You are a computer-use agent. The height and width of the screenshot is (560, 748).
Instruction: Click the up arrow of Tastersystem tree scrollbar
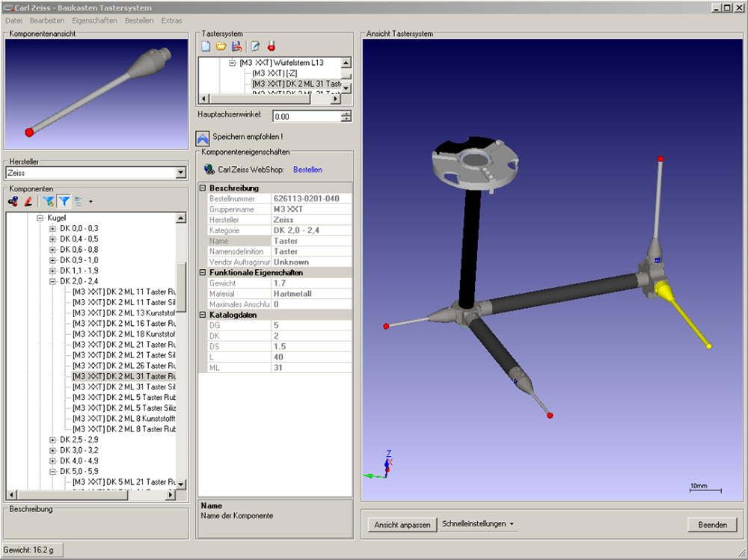[346, 63]
